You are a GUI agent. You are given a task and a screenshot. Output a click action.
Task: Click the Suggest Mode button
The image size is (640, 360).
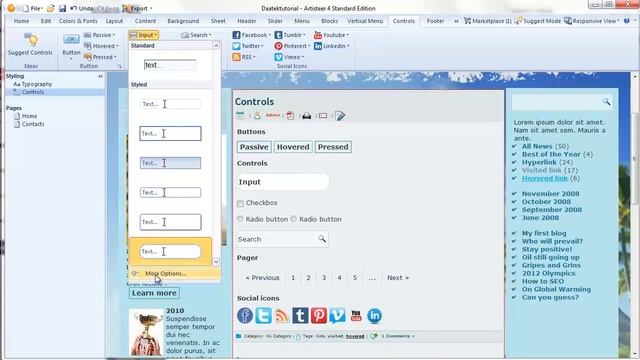tap(538, 21)
